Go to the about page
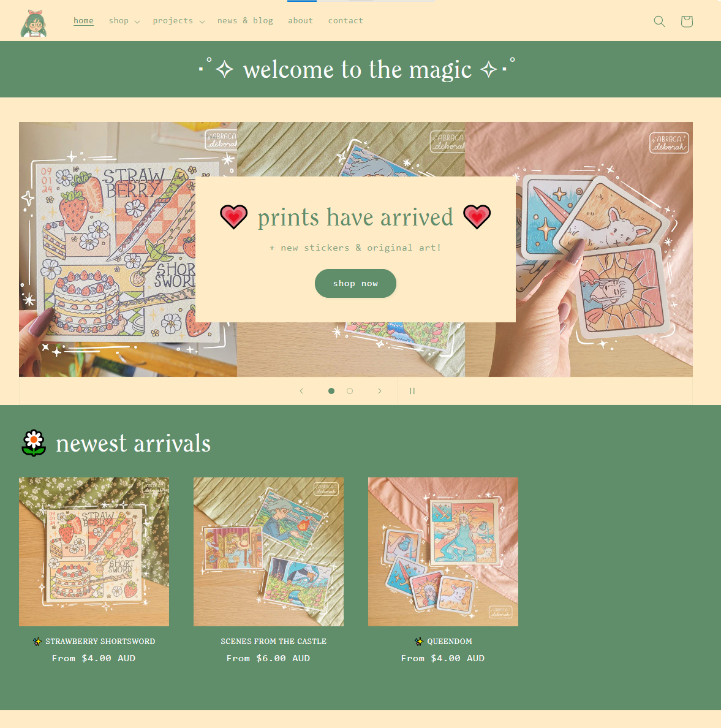Screen dimensions: 721x728 (x=300, y=21)
